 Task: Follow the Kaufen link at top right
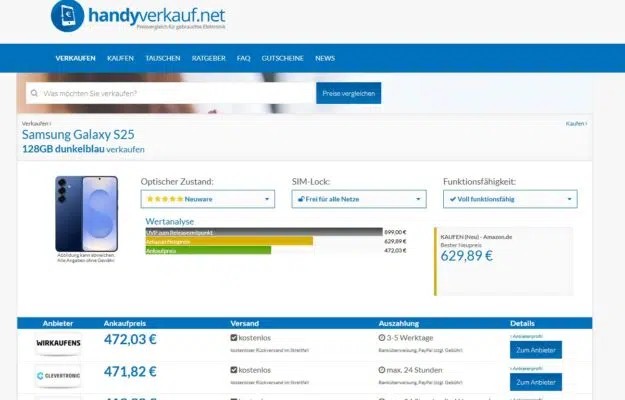576,124
